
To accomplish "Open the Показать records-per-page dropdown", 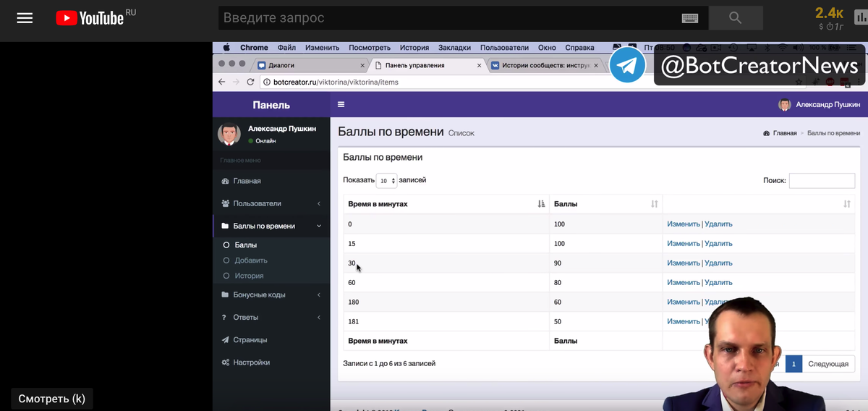I will (x=387, y=181).
